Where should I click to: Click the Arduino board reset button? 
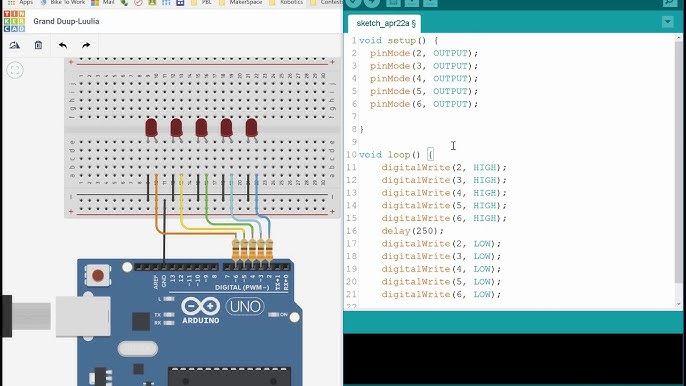[98, 275]
